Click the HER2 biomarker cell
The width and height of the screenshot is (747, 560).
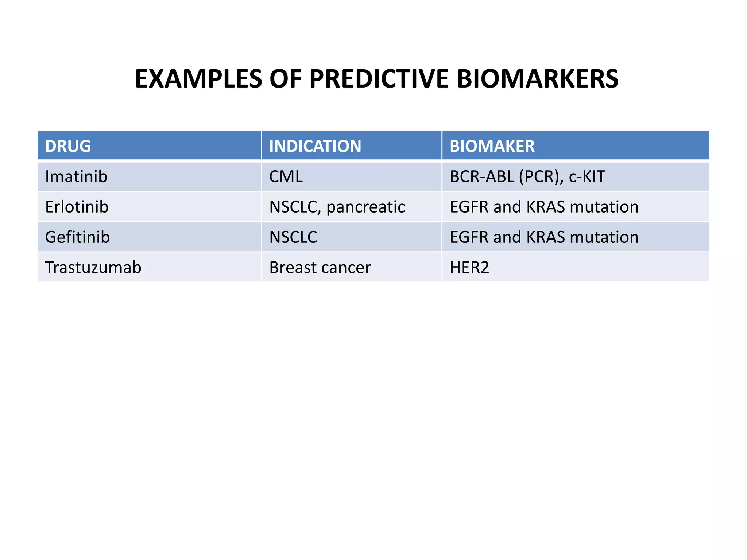(469, 268)
